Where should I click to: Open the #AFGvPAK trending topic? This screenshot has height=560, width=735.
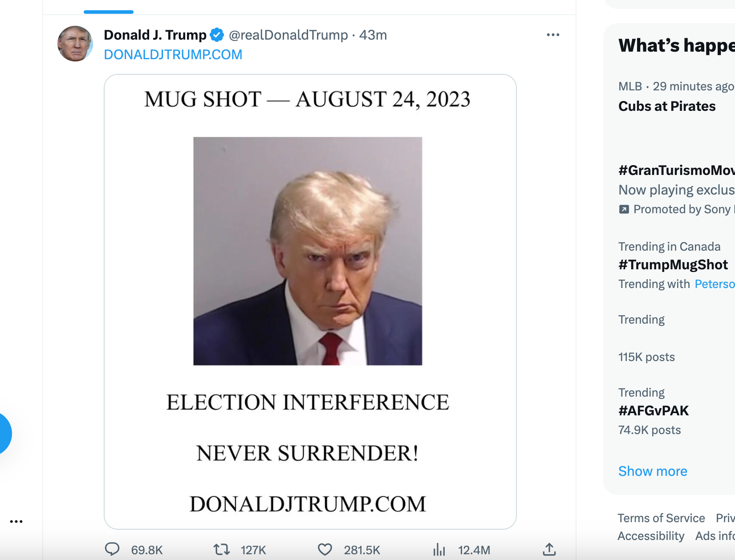click(654, 410)
